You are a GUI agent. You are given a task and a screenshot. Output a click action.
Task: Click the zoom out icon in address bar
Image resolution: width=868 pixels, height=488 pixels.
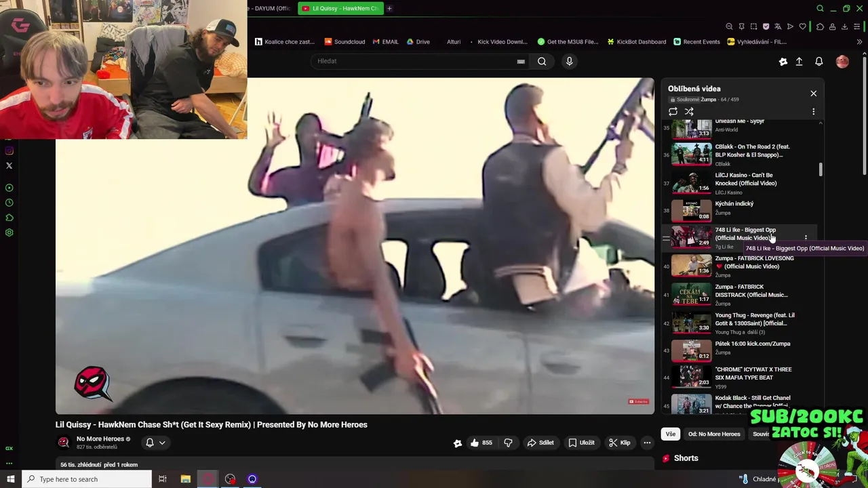pyautogui.click(x=729, y=26)
